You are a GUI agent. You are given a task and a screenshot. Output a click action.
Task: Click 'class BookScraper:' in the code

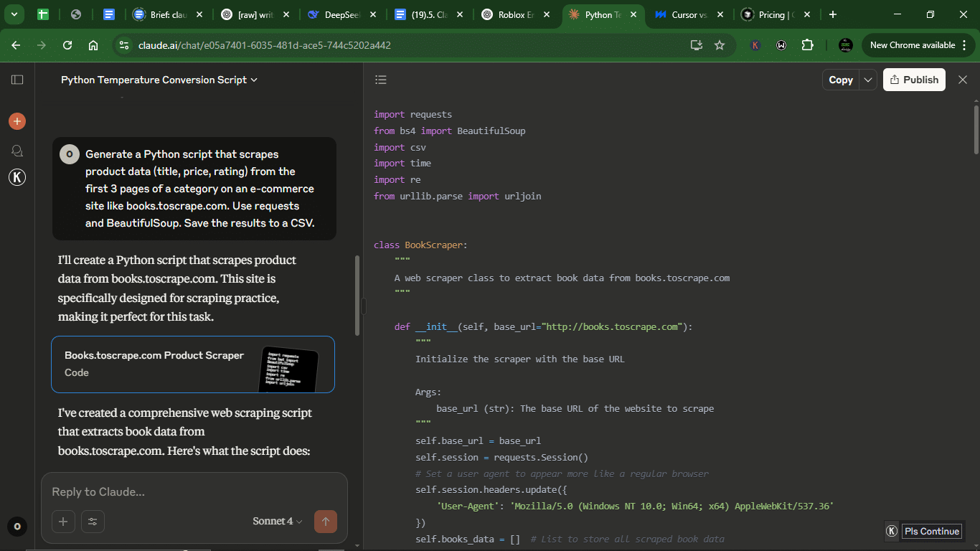coord(420,245)
